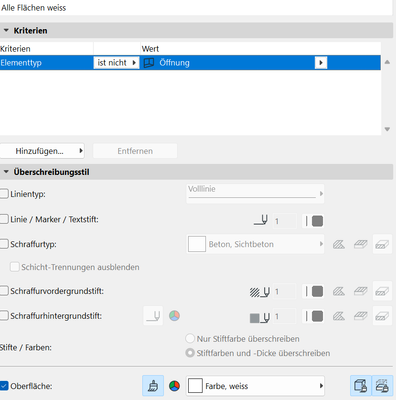Click the Entfernen button

click(x=135, y=151)
